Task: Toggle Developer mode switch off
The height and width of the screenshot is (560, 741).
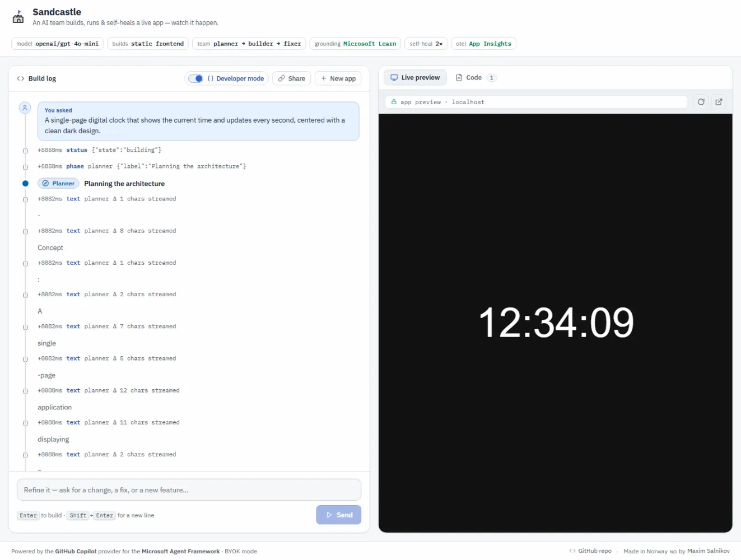Action: coord(195,78)
